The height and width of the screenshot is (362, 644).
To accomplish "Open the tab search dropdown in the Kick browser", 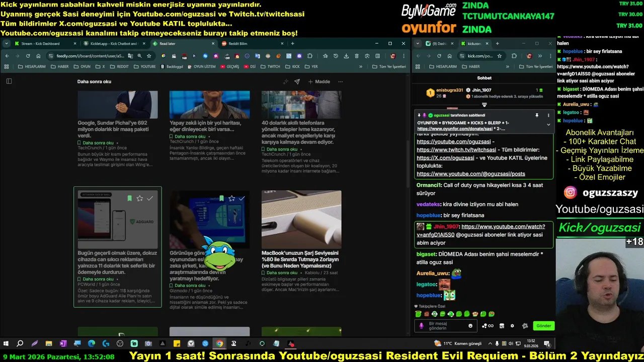I will 418,44.
